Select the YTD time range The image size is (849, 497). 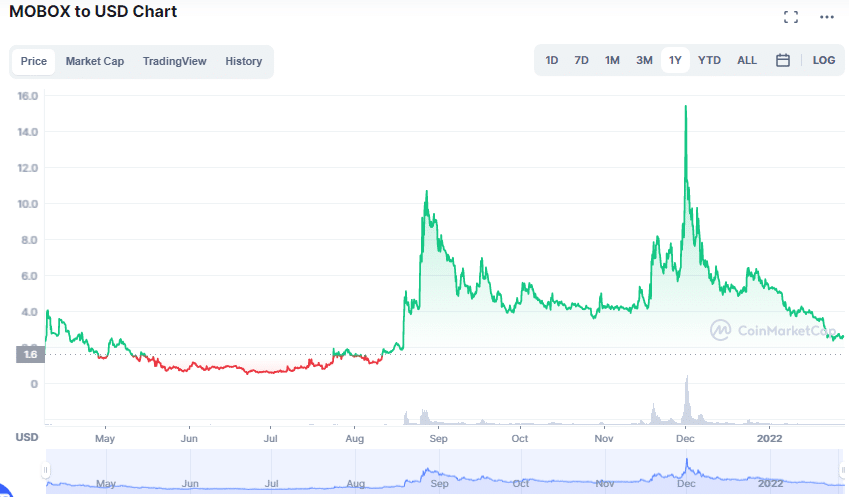pos(709,60)
